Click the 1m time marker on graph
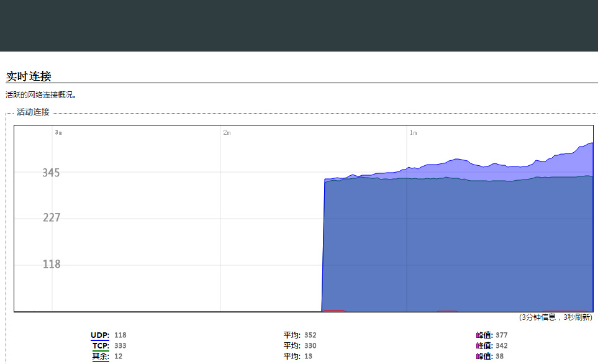Viewport: 598px width, 364px height. pyautogui.click(x=414, y=132)
